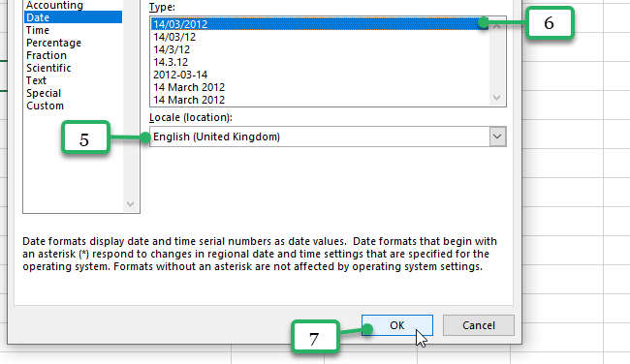Select the Text category
630x364 pixels.
point(36,80)
